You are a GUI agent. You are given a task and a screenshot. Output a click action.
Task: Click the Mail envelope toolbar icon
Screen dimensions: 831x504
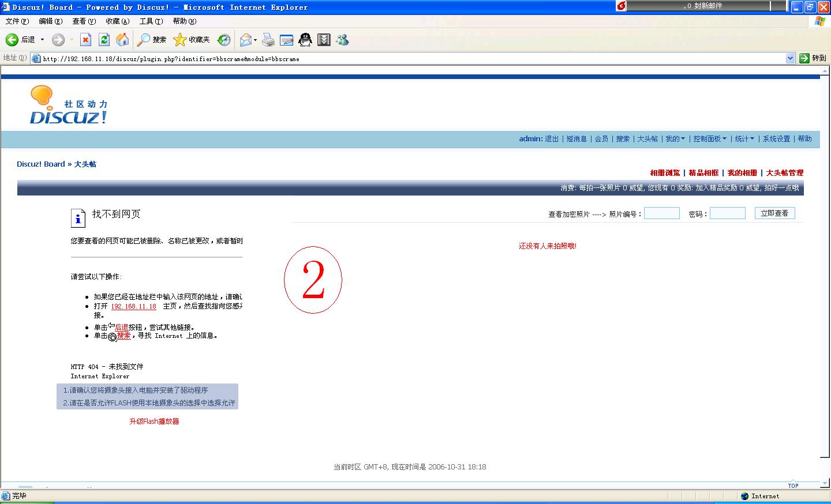pos(246,40)
